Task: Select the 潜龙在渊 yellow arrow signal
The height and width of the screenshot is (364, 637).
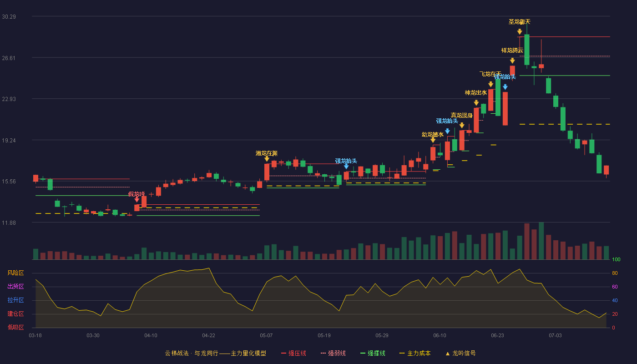Action: coord(267,158)
